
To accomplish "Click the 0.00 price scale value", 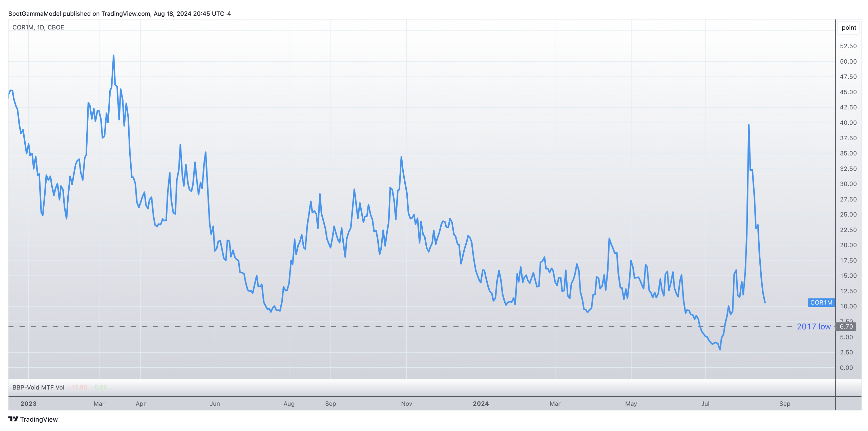I will (x=846, y=368).
